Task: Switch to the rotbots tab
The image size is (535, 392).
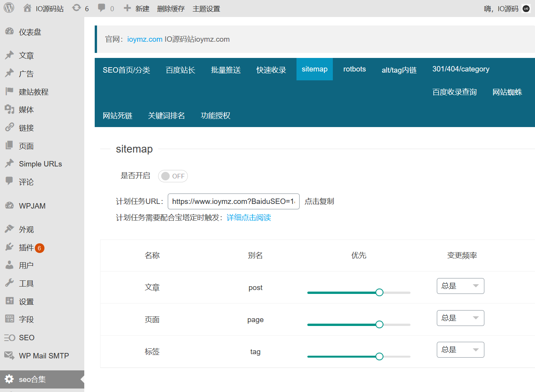Action: (x=354, y=69)
